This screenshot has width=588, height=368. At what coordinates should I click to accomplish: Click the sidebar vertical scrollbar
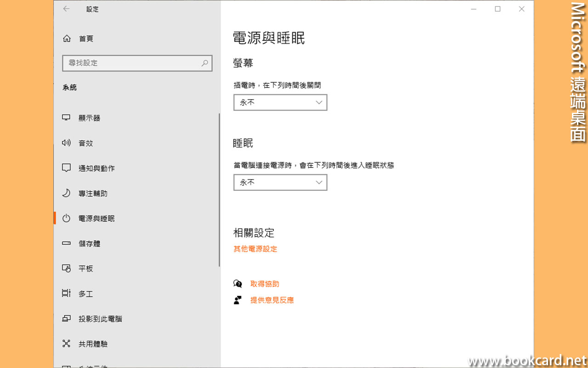pos(220,190)
